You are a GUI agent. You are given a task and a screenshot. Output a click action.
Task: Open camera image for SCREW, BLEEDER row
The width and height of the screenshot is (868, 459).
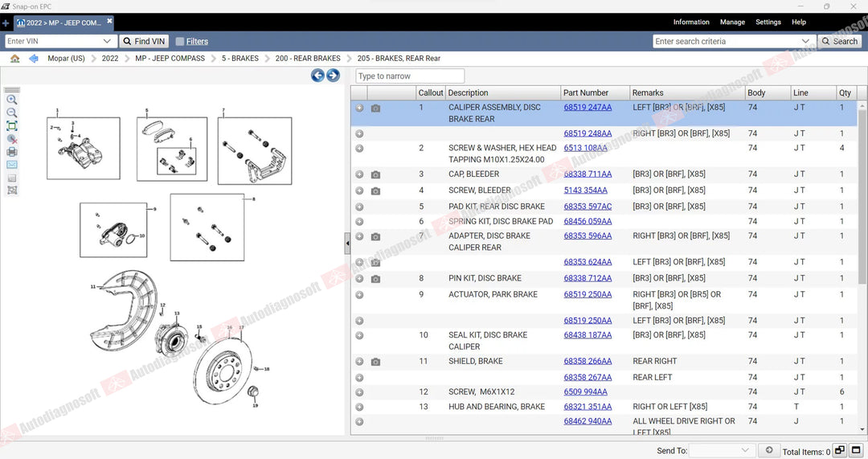click(x=375, y=191)
